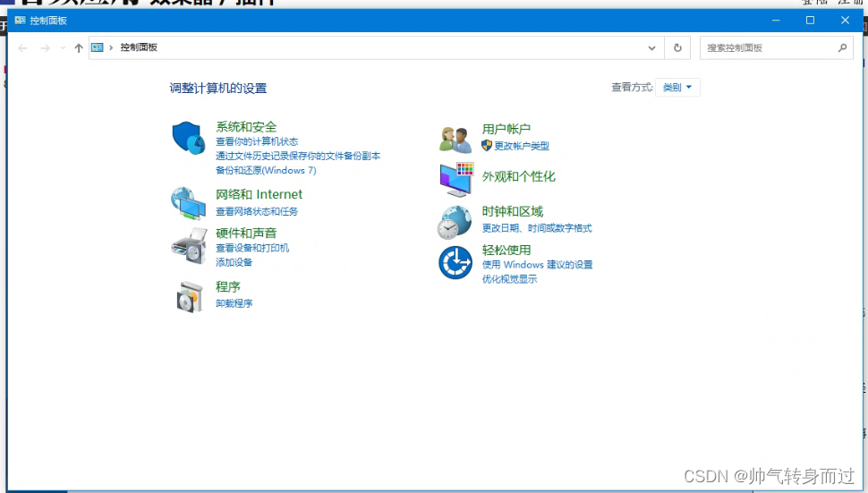This screenshot has height=493, width=868.
Task: Open 网络和 Internet category
Action: tap(260, 194)
